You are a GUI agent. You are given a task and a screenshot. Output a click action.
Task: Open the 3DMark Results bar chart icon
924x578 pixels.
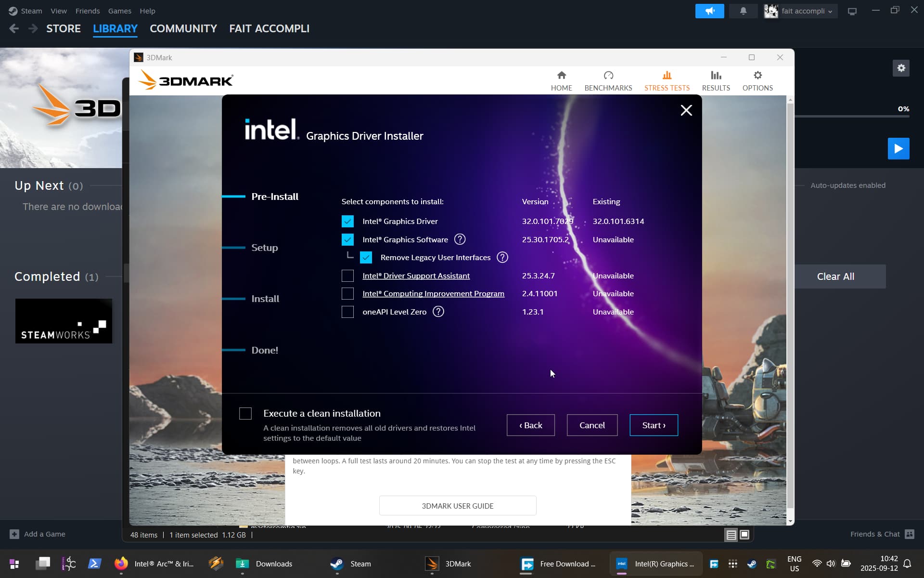(x=716, y=76)
